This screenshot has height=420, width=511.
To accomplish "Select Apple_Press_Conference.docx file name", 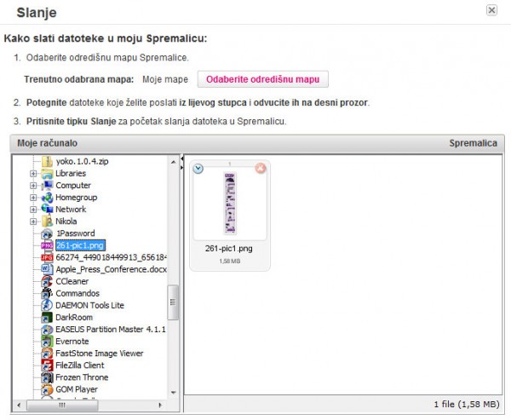I will (x=111, y=269).
